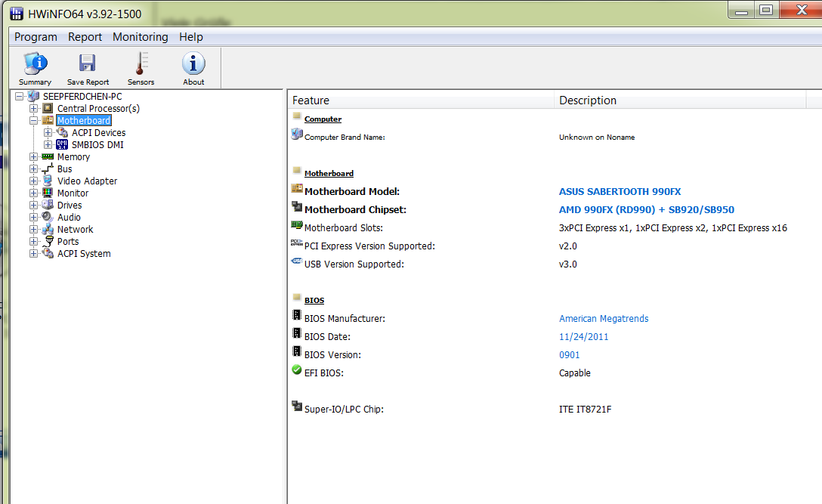Expand the SMBIOS DMI node
Image resolution: width=822 pixels, height=504 pixels.
pos(48,145)
